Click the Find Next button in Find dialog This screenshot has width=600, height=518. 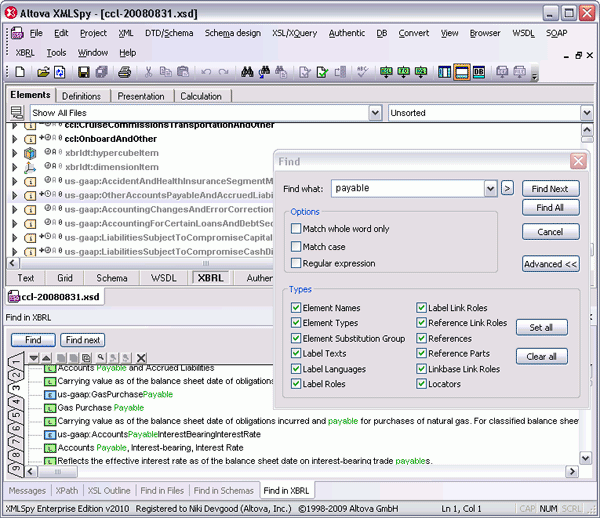(550, 189)
